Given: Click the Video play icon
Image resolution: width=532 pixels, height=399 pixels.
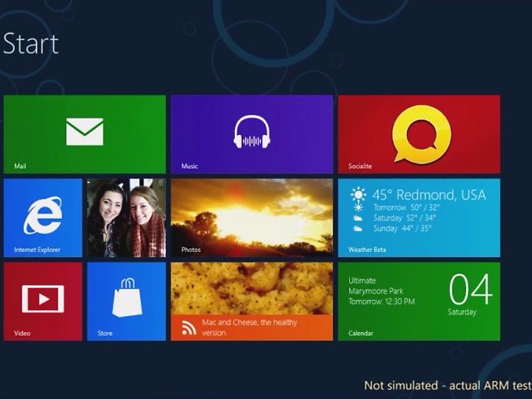Looking at the screenshot, I should pyautogui.click(x=43, y=299).
